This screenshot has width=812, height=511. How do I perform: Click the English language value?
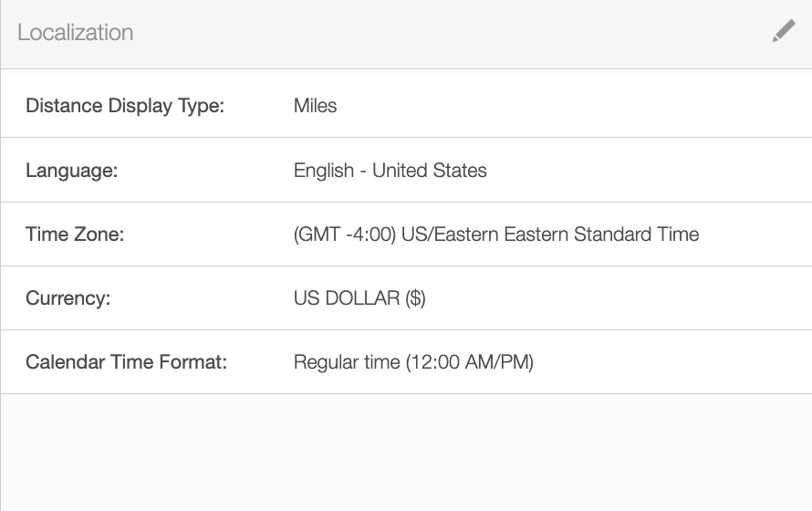click(x=324, y=171)
